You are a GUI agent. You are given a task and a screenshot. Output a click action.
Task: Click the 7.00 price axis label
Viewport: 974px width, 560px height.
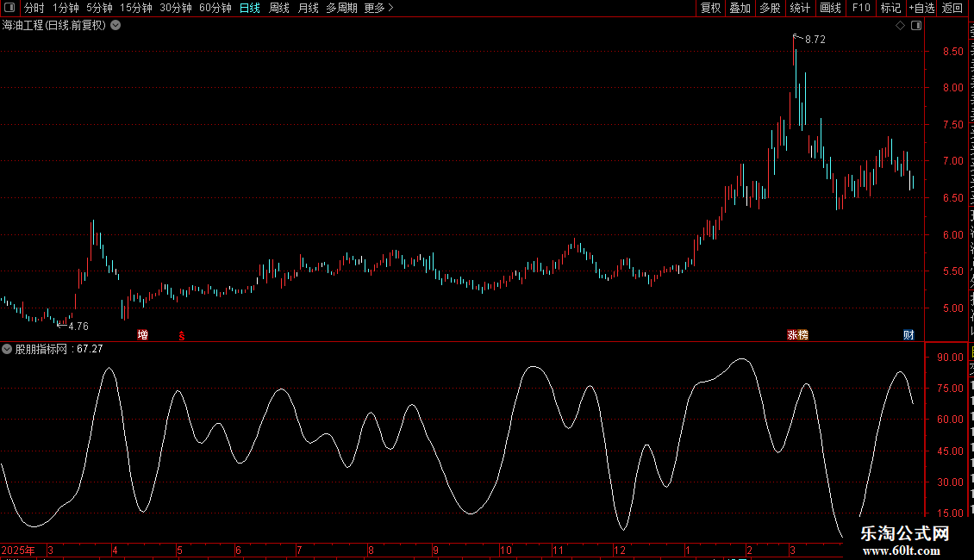coord(952,161)
